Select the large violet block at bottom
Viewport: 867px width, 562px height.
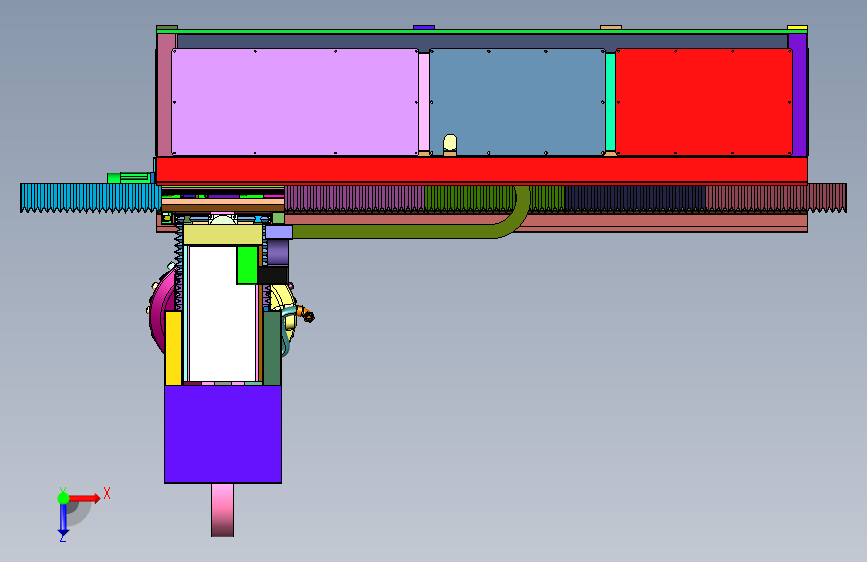(x=223, y=434)
